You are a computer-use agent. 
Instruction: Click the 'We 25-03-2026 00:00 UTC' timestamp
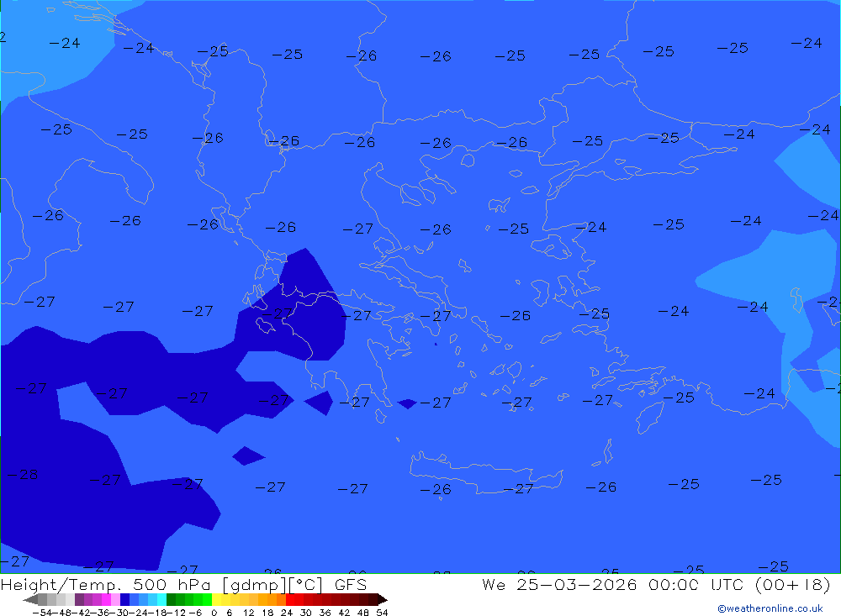pos(615,584)
